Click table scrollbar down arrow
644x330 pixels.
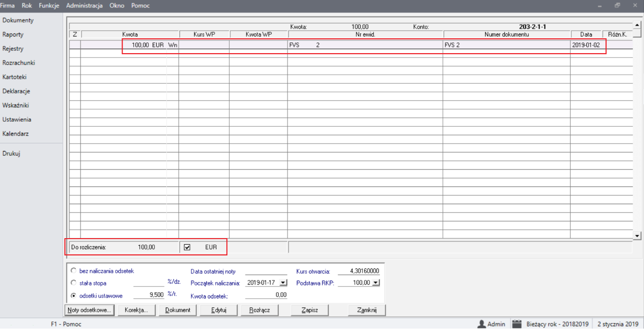pos(637,236)
